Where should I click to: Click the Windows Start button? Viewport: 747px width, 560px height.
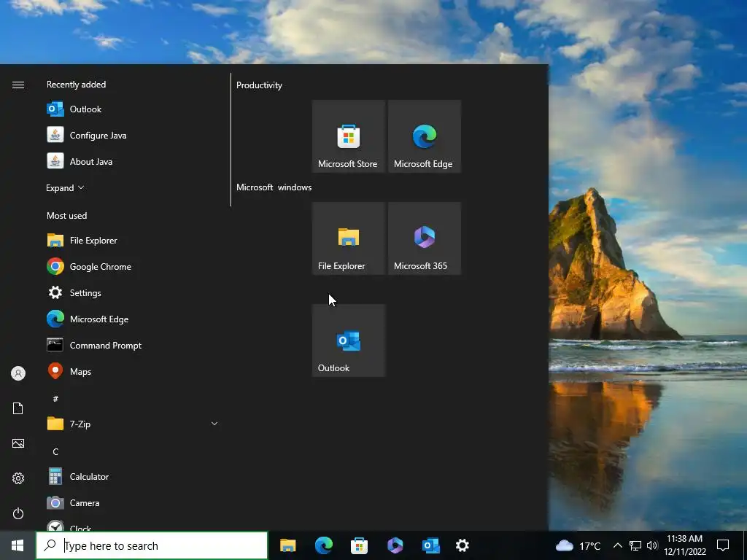coord(18,545)
